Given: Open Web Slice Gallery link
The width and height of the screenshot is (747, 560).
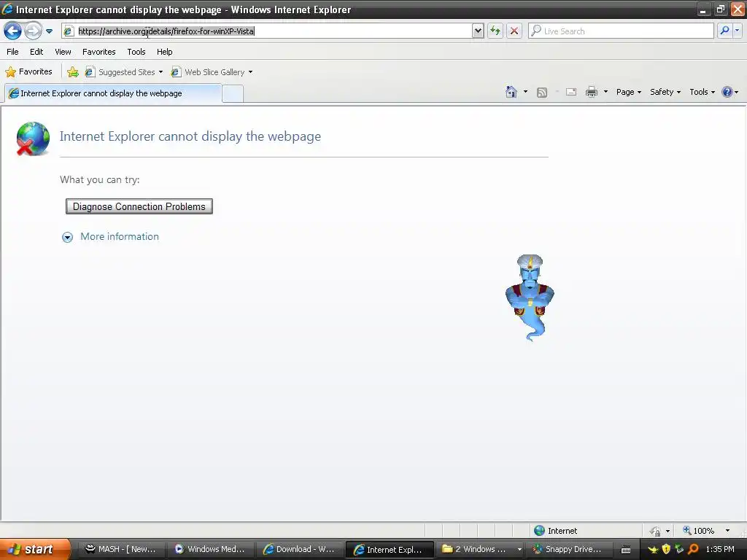Looking at the screenshot, I should tap(208, 72).
